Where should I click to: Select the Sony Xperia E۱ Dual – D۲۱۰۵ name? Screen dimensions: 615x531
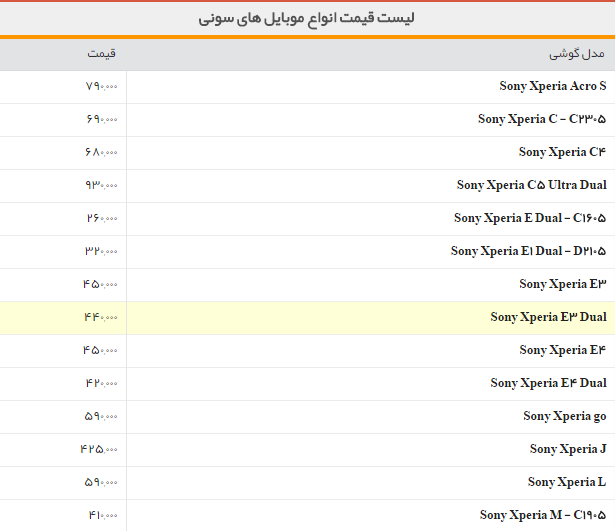click(x=528, y=251)
